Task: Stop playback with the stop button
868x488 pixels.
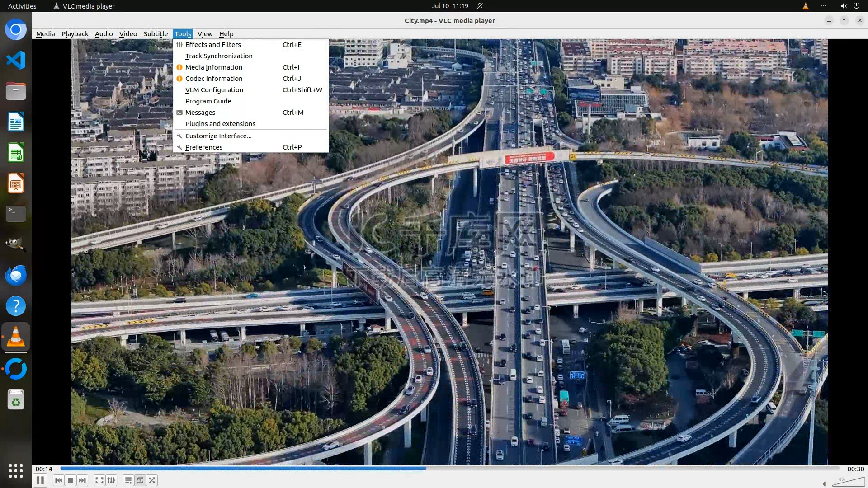Action: [71, 480]
